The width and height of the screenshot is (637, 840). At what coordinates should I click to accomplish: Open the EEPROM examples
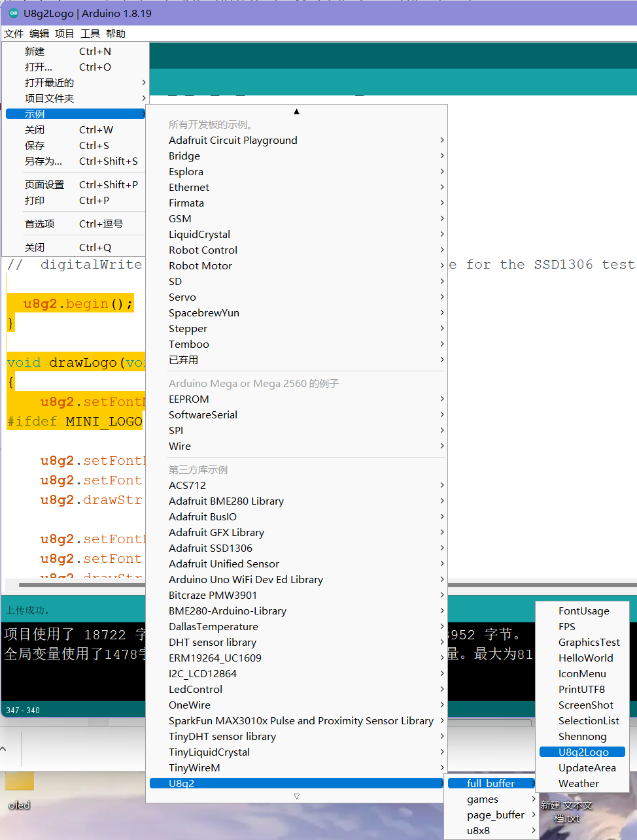[x=297, y=399]
